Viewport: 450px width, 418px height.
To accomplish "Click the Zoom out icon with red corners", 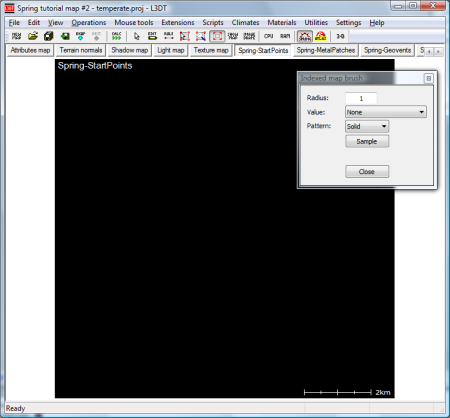I will [x=201, y=36].
